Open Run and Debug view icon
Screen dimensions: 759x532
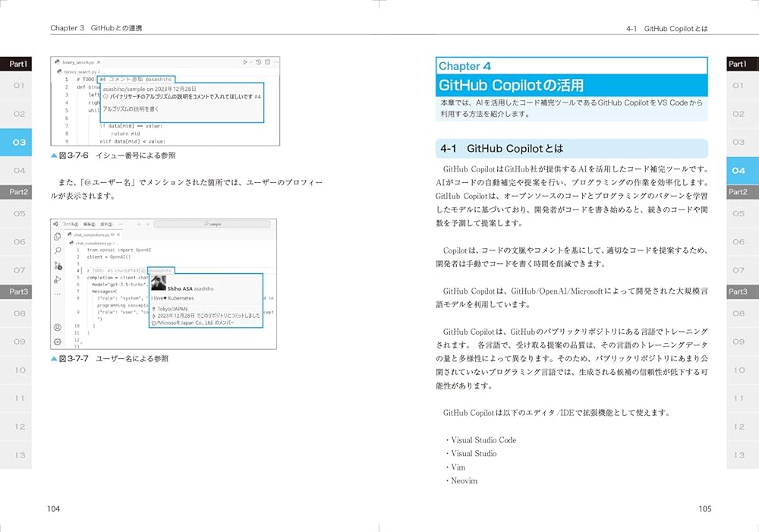tap(58, 280)
